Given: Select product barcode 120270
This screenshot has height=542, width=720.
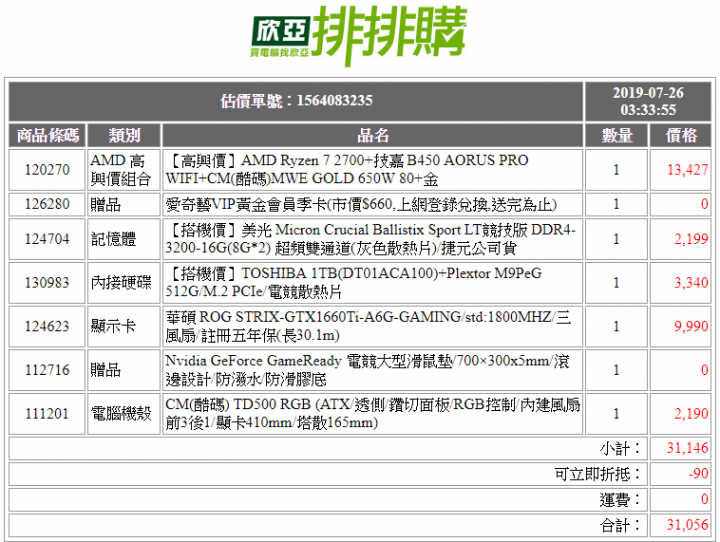Looking at the screenshot, I should pyautogui.click(x=47, y=169).
